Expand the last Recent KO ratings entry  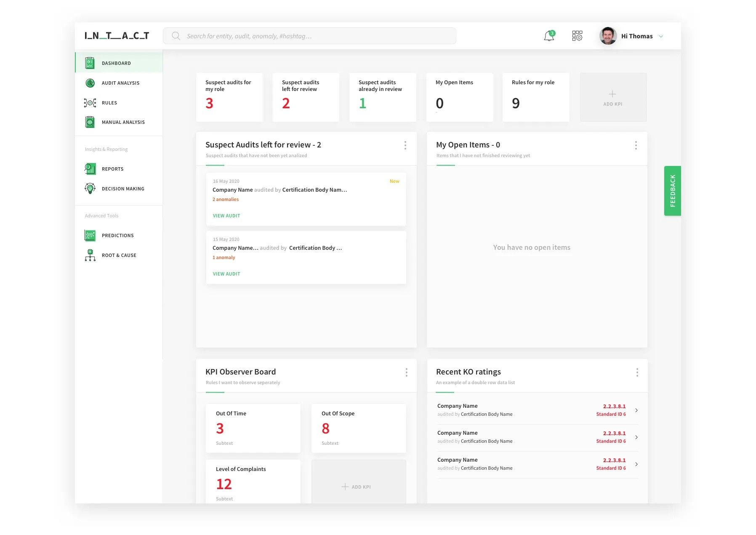click(x=636, y=464)
